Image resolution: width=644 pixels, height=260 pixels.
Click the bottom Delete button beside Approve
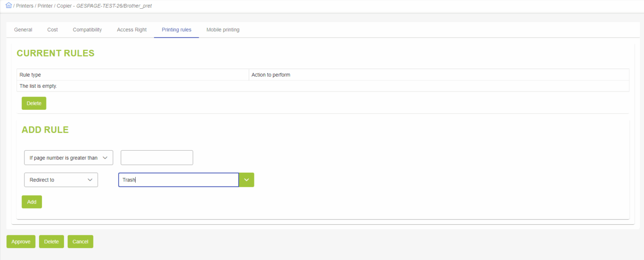click(x=52, y=242)
